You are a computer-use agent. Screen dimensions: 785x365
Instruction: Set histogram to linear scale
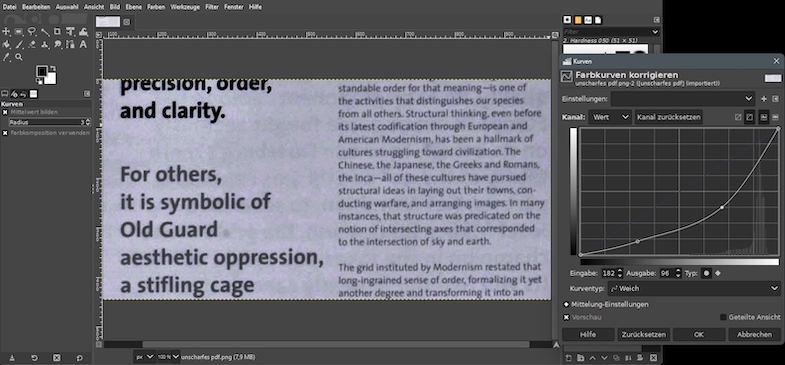coord(764,117)
